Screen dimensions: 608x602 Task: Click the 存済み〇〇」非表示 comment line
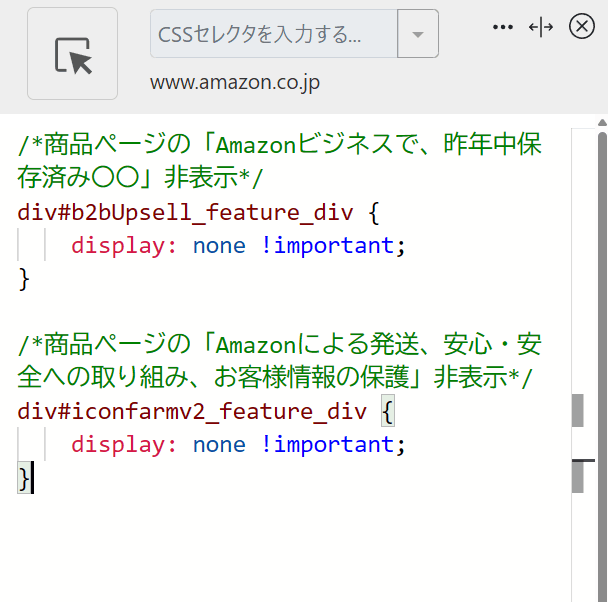(x=140, y=178)
